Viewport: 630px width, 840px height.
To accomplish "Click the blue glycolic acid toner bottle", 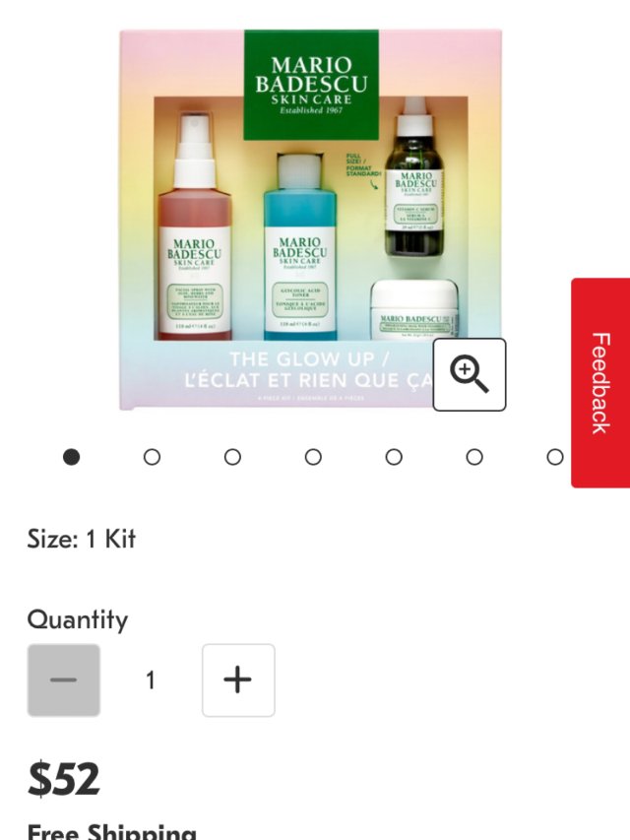I will [300, 247].
